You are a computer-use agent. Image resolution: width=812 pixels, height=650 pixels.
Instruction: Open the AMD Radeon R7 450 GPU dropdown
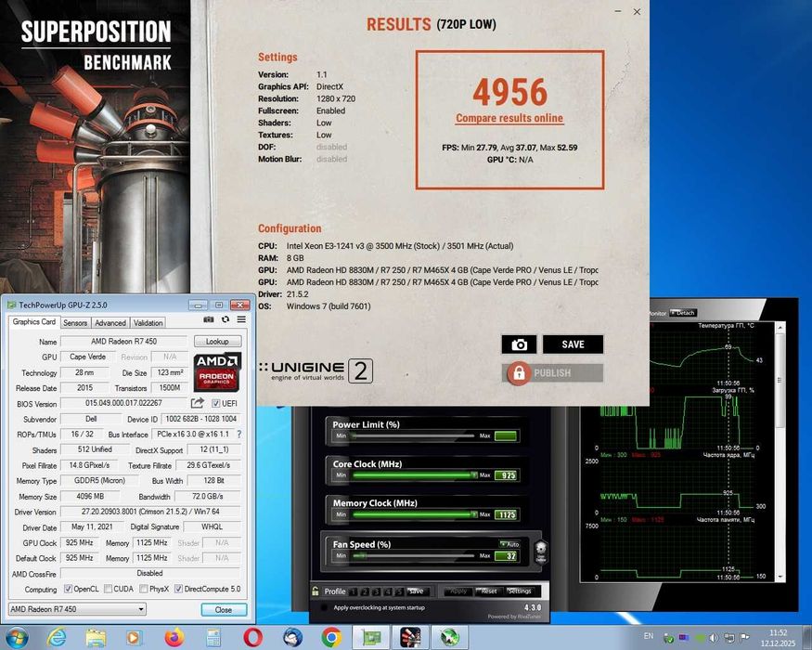(x=78, y=609)
